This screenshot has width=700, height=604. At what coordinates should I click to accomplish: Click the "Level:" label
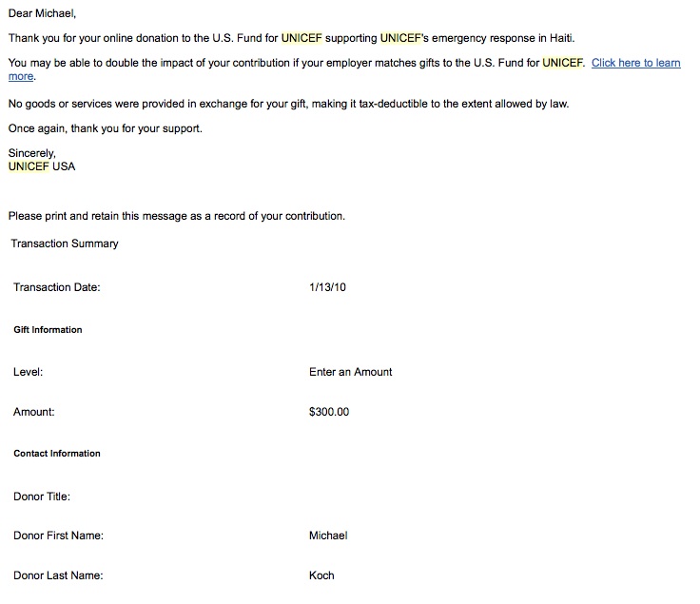(28, 372)
